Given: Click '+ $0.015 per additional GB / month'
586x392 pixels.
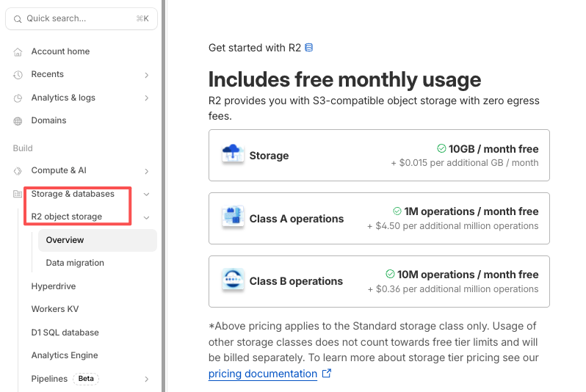Looking at the screenshot, I should click(465, 163).
